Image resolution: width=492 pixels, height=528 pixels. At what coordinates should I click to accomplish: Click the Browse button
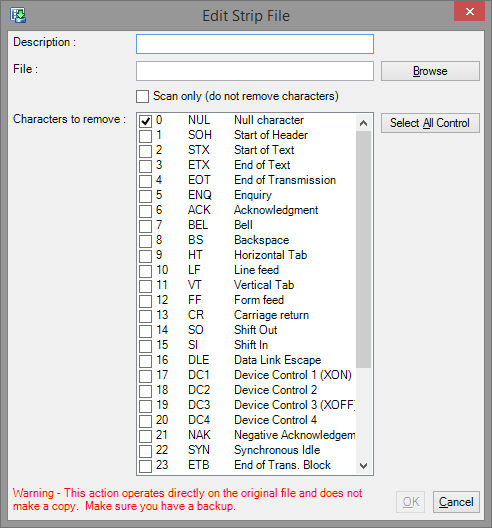(430, 71)
